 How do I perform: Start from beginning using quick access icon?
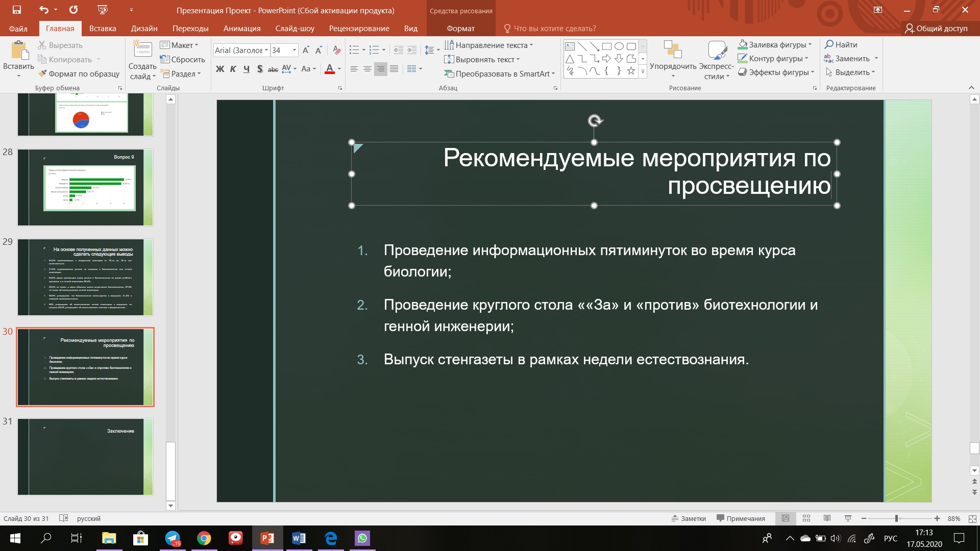pyautogui.click(x=103, y=10)
